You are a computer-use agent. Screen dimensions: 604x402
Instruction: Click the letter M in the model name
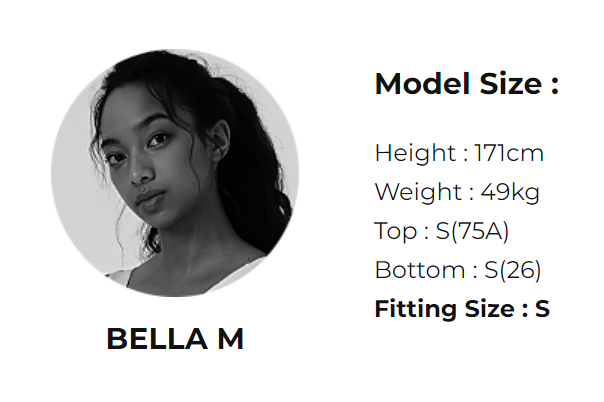(230, 339)
